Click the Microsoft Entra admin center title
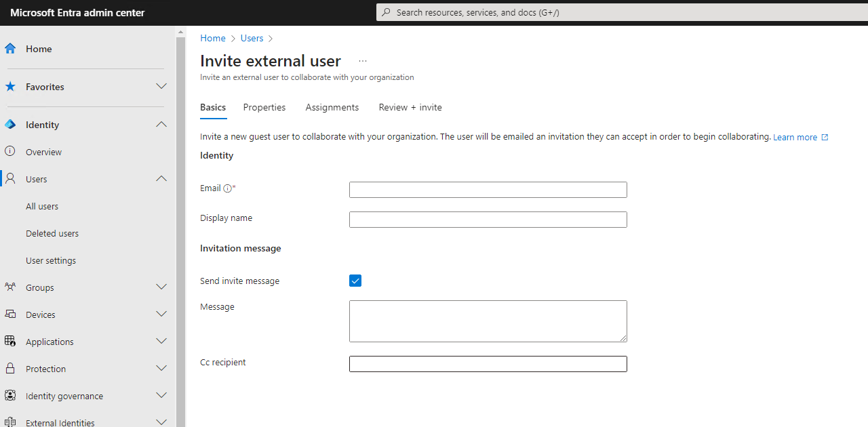The image size is (868, 427). point(77,13)
